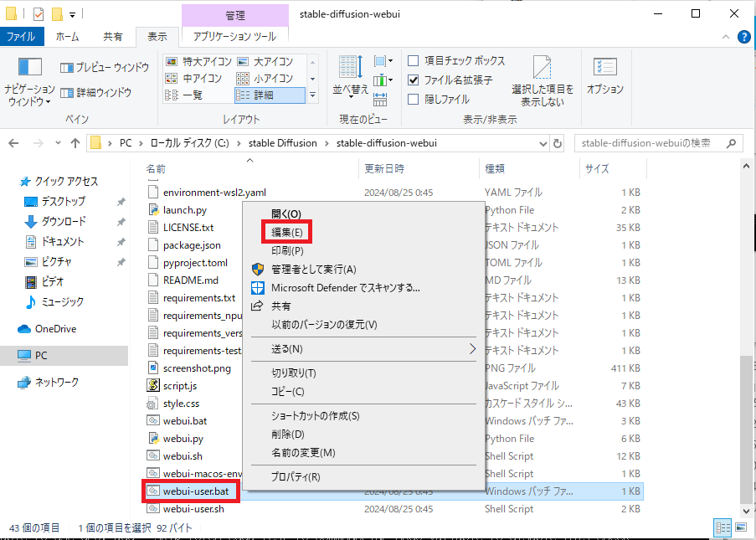Screen dimensions: 756x540
Task: Click the back arrow navigation button
Action: 13,143
